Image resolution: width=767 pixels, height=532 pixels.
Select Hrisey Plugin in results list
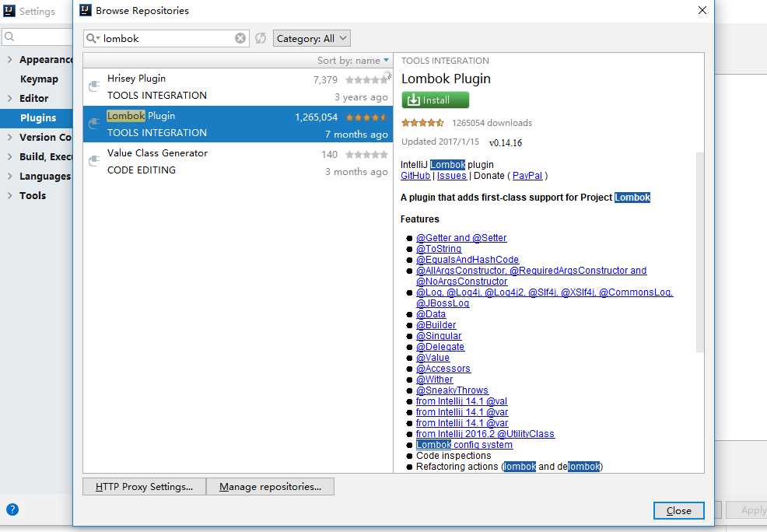pyautogui.click(x=238, y=86)
